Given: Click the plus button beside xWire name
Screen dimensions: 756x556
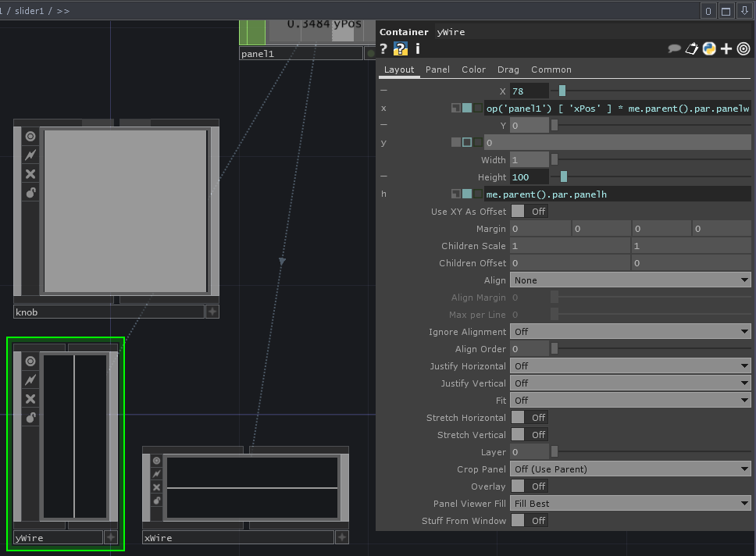Looking at the screenshot, I should (342, 537).
